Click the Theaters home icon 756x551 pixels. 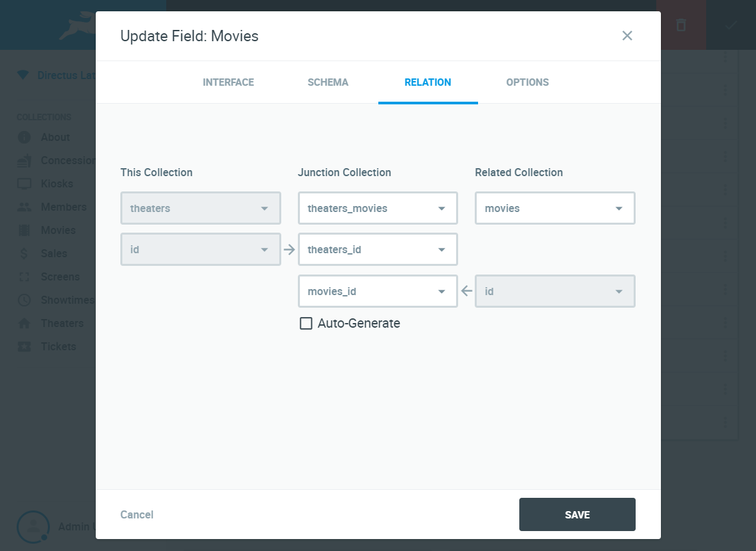point(24,324)
